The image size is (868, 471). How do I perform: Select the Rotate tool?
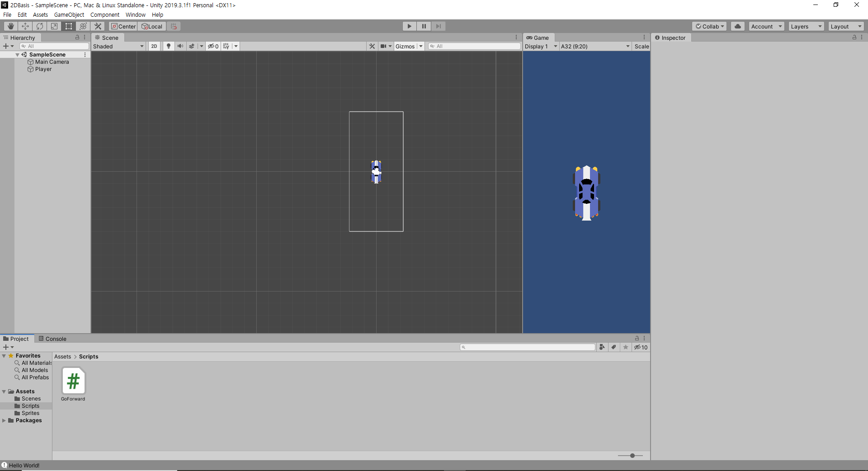pos(40,26)
